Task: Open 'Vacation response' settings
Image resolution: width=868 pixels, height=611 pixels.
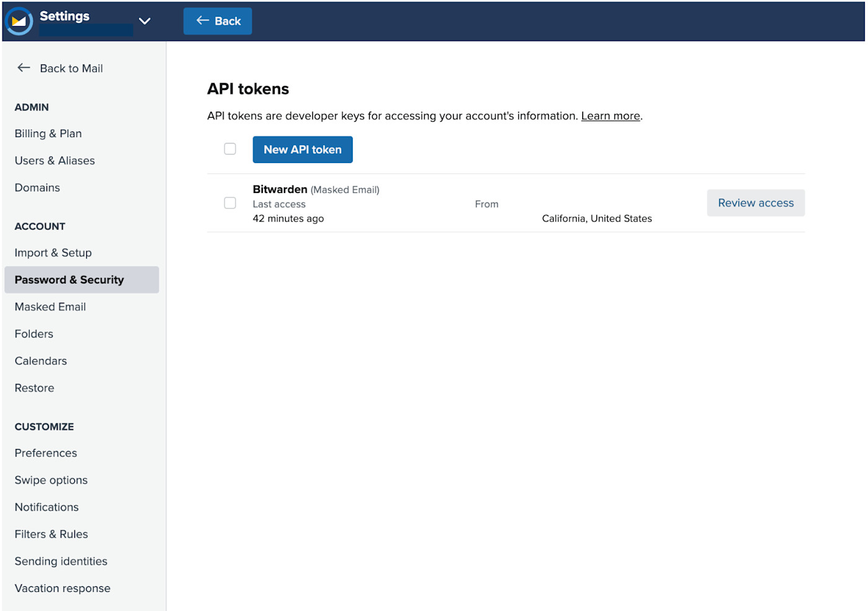Action: (62, 588)
